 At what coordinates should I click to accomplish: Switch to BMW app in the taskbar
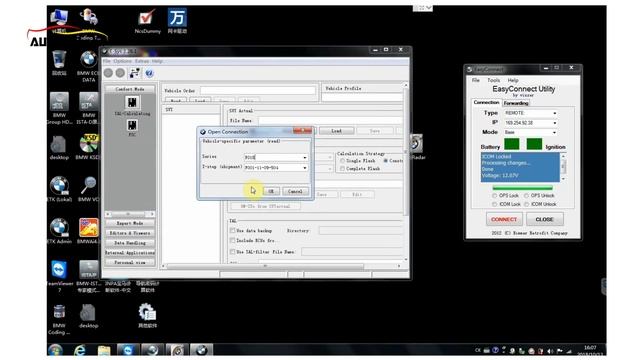tap(201, 350)
